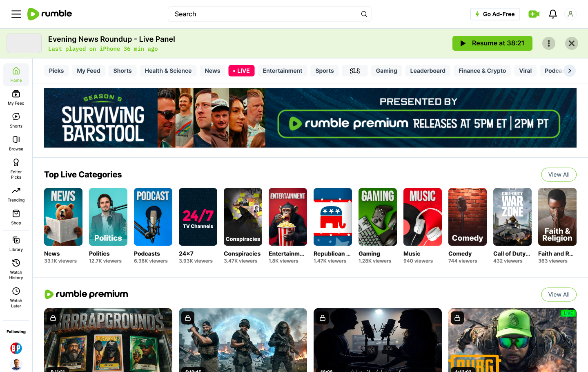Open Shorts in the sidebar
The height and width of the screenshot is (372, 588).
click(x=16, y=121)
